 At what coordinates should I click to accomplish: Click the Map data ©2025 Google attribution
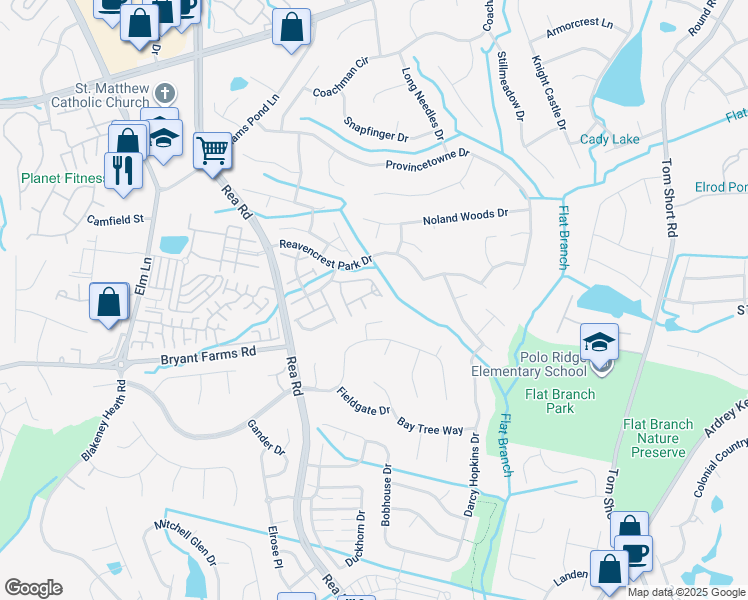click(686, 593)
